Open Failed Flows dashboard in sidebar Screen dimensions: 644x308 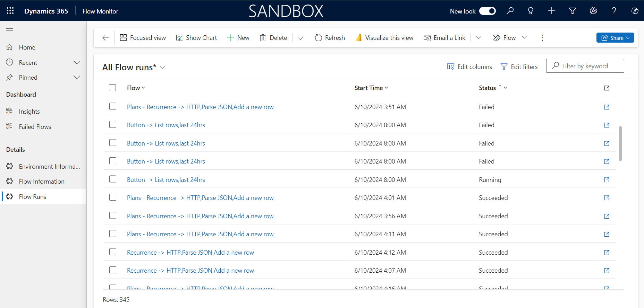pos(35,127)
